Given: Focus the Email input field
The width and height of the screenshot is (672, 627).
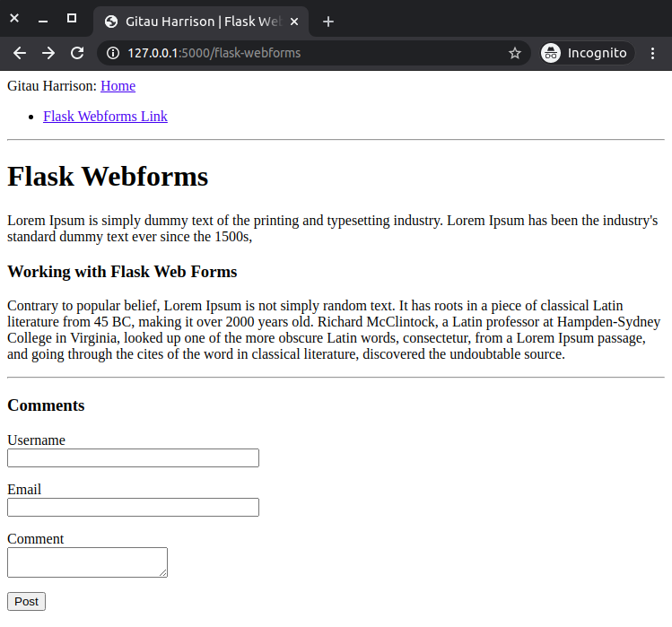Looking at the screenshot, I should [133, 507].
